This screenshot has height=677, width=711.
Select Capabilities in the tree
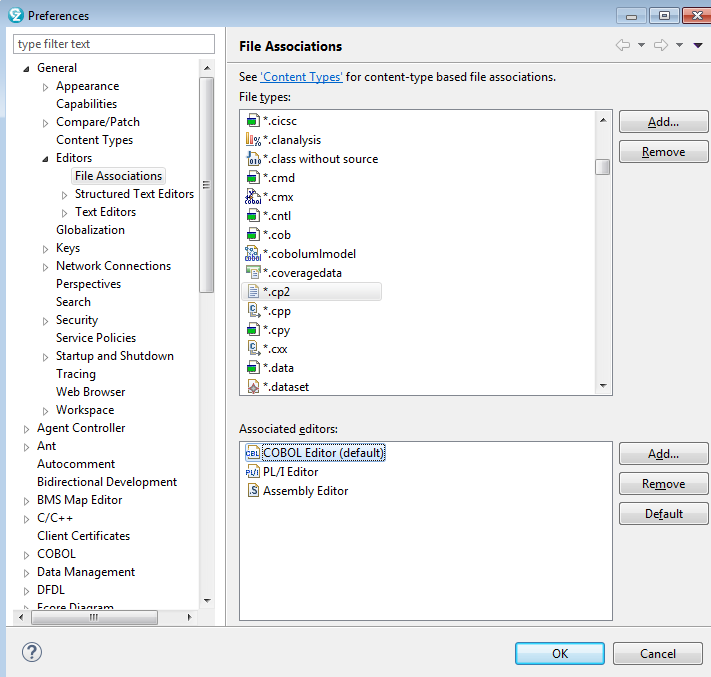[86, 104]
